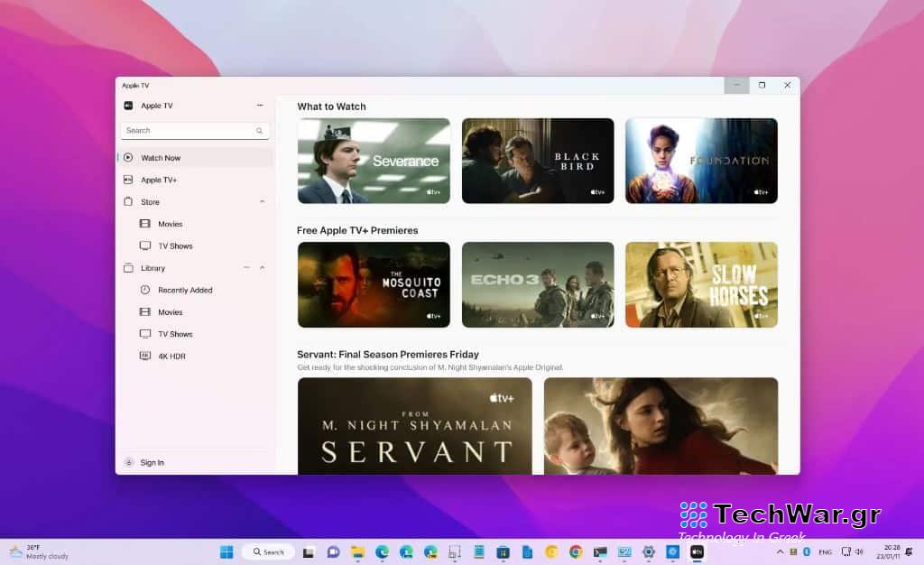Toggle the taskbar Search box
The image size is (924, 565).
[x=268, y=551]
